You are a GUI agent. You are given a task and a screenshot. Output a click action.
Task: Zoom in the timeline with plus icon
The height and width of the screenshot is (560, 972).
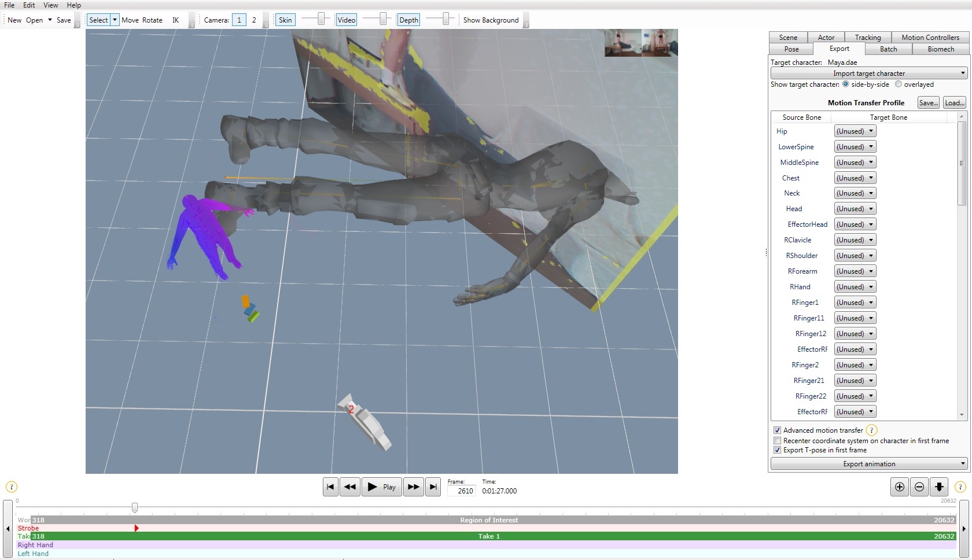900,487
